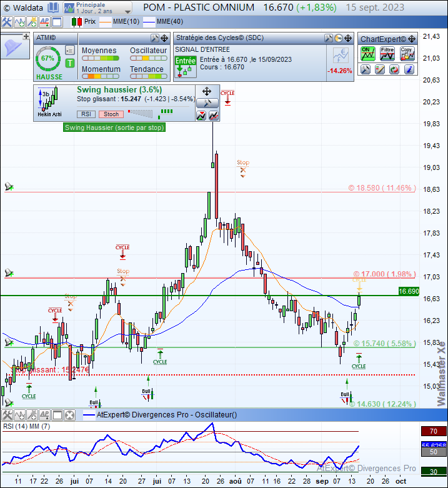Maximize main chart window pane icon

point(57,22)
